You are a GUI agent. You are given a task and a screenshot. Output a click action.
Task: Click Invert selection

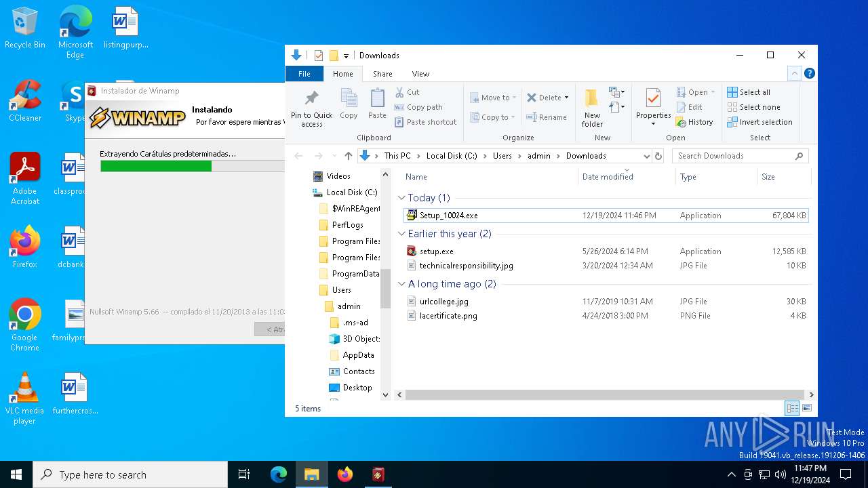(759, 122)
